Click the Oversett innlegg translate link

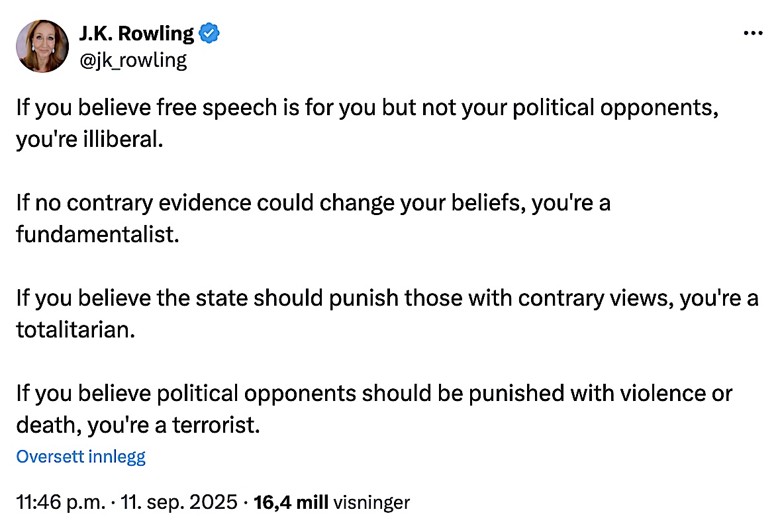click(x=81, y=456)
